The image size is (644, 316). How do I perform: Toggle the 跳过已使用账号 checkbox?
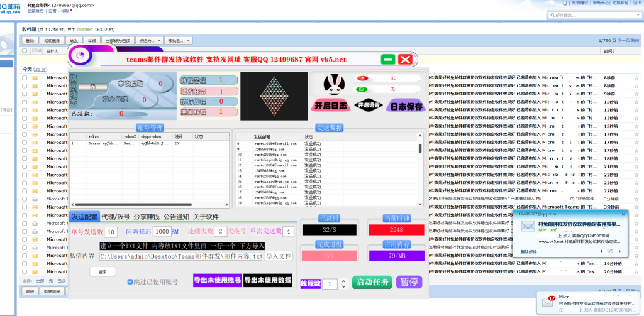(130, 281)
